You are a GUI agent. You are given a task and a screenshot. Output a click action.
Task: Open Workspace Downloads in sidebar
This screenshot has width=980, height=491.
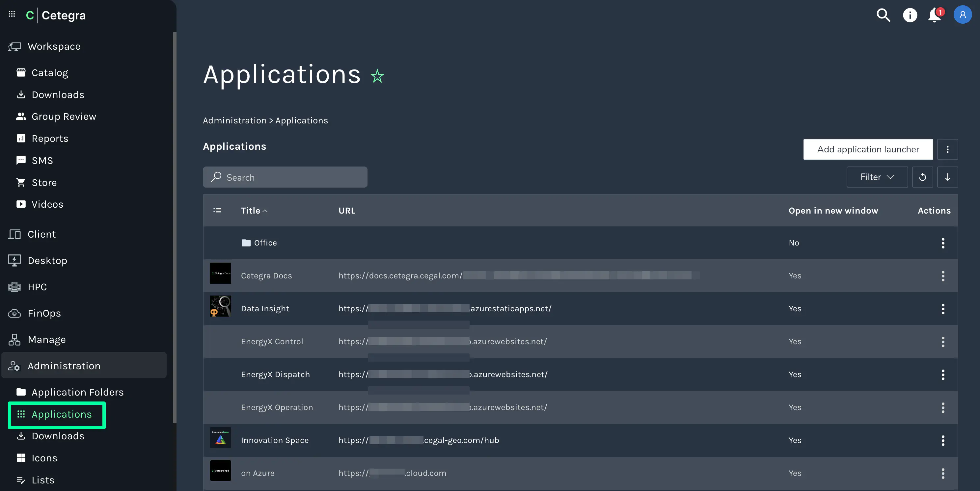(58, 94)
